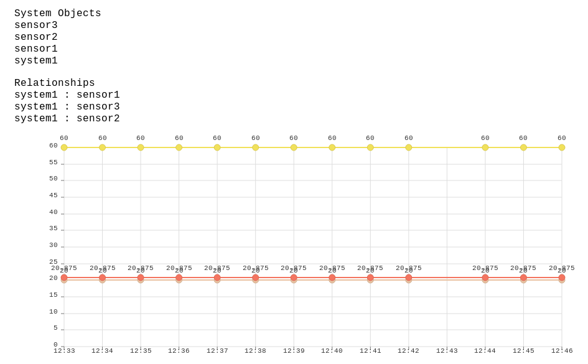This screenshot has height=364, width=588.
Task: Click the Relationships heading
Action: coord(55,83)
